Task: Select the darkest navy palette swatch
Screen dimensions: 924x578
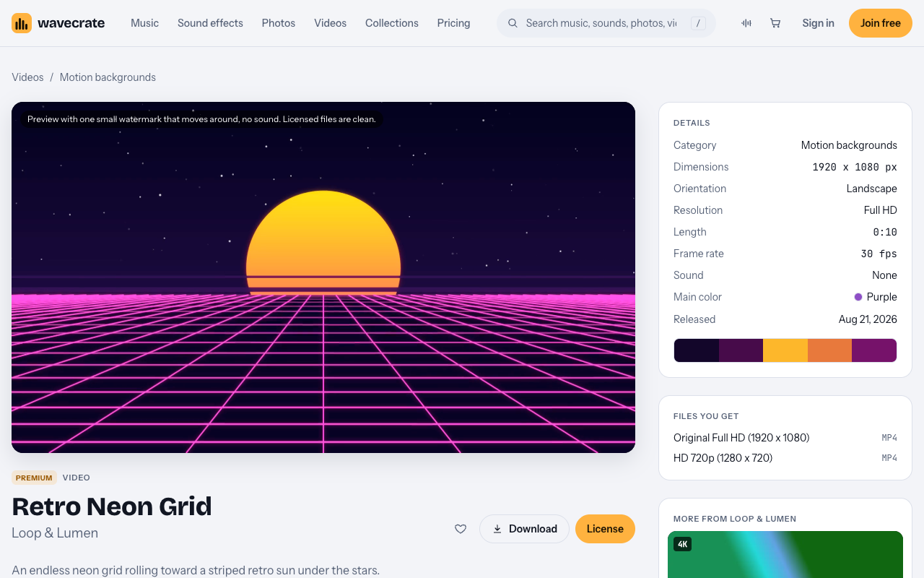Action: pyautogui.click(x=697, y=350)
